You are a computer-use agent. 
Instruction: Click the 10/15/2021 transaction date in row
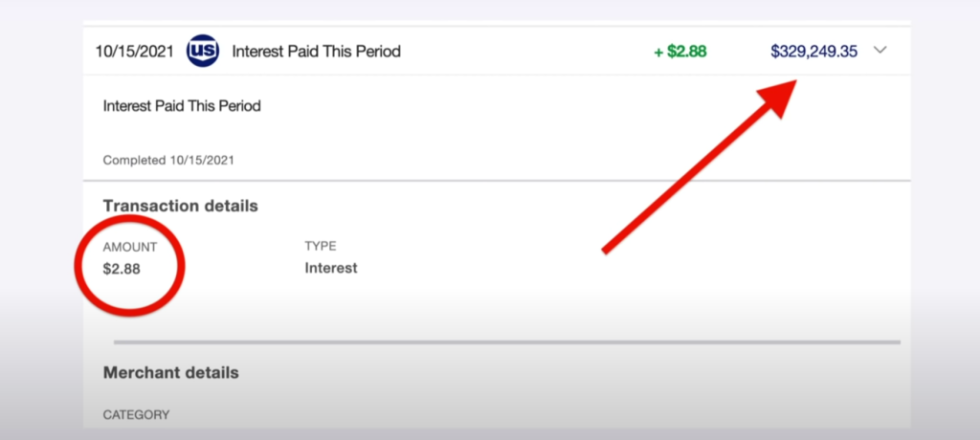134,52
